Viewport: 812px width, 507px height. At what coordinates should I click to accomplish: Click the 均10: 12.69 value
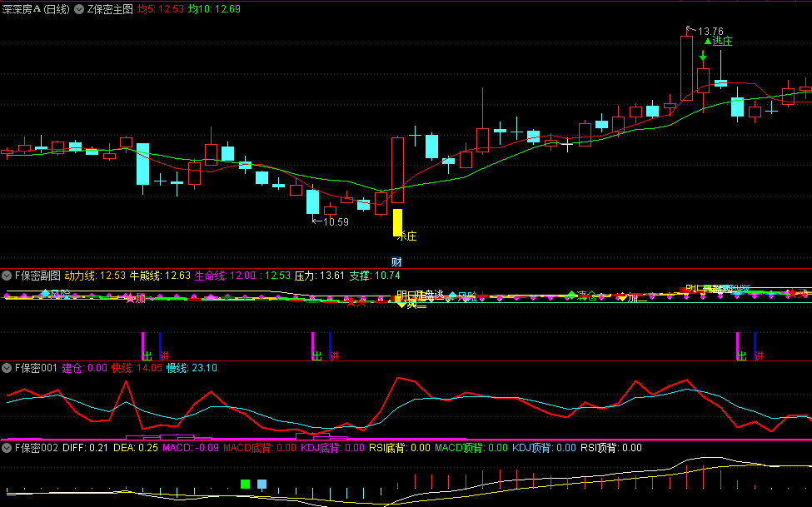click(214, 9)
